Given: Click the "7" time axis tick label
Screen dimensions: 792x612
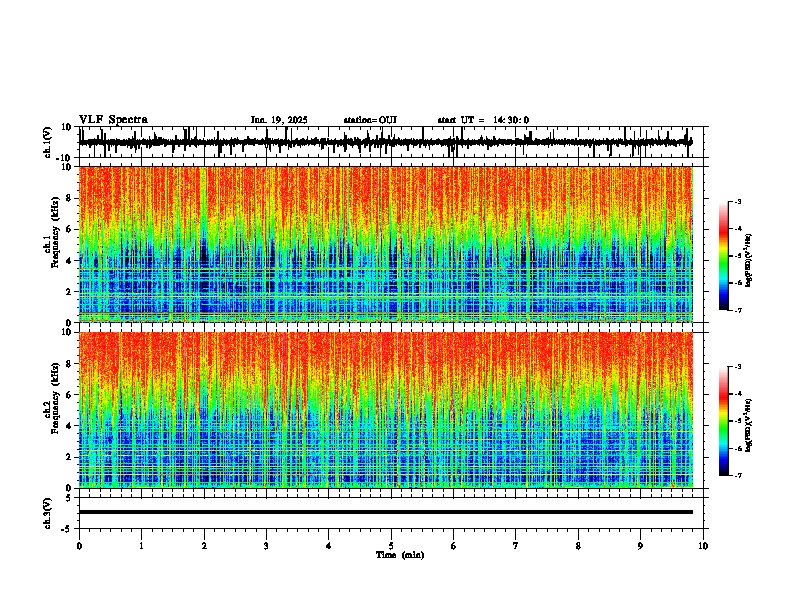Looking at the screenshot, I should tap(516, 546).
